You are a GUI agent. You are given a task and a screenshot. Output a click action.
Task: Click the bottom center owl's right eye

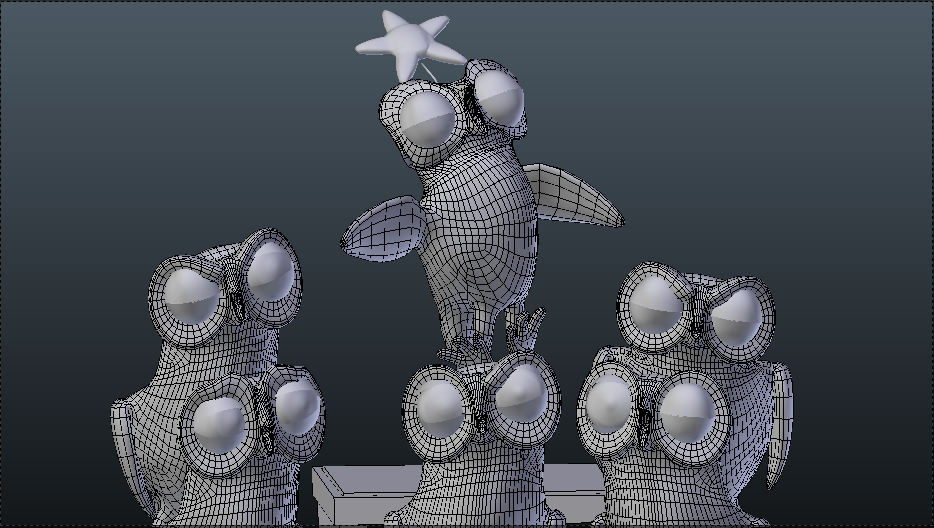tap(520, 395)
